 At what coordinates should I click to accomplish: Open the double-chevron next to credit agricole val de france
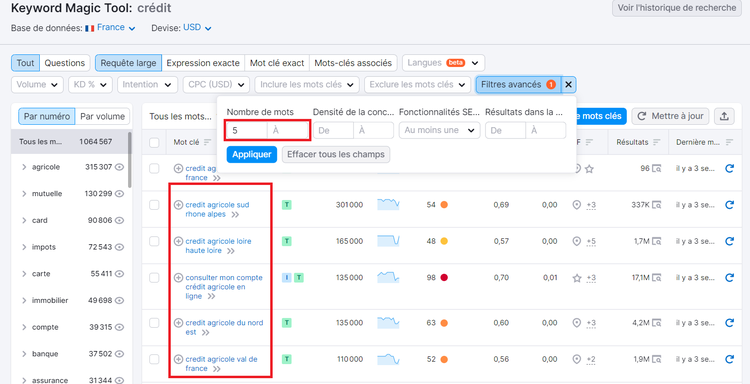pyautogui.click(x=217, y=369)
